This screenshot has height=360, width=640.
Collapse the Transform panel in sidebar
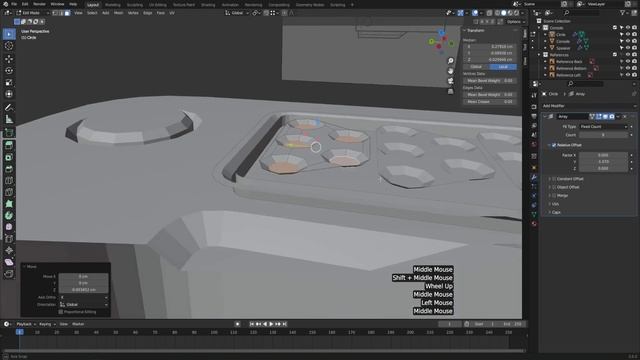464,31
